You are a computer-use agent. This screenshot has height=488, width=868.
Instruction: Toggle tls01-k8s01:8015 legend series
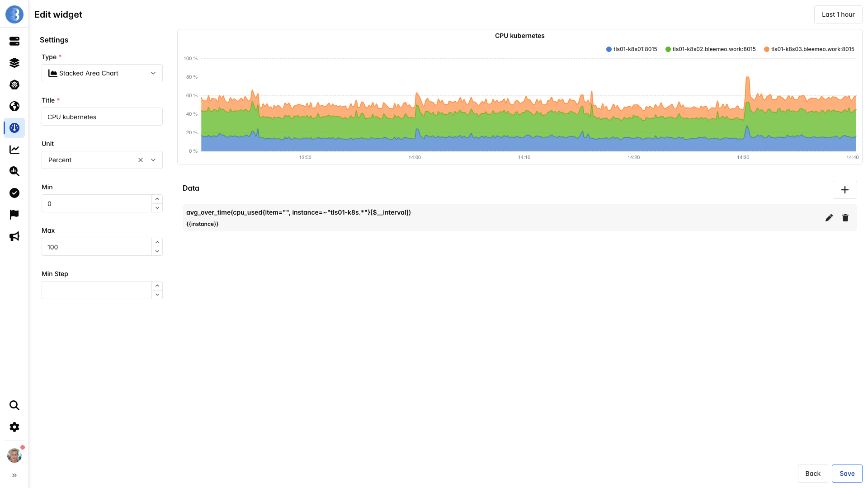tap(632, 49)
